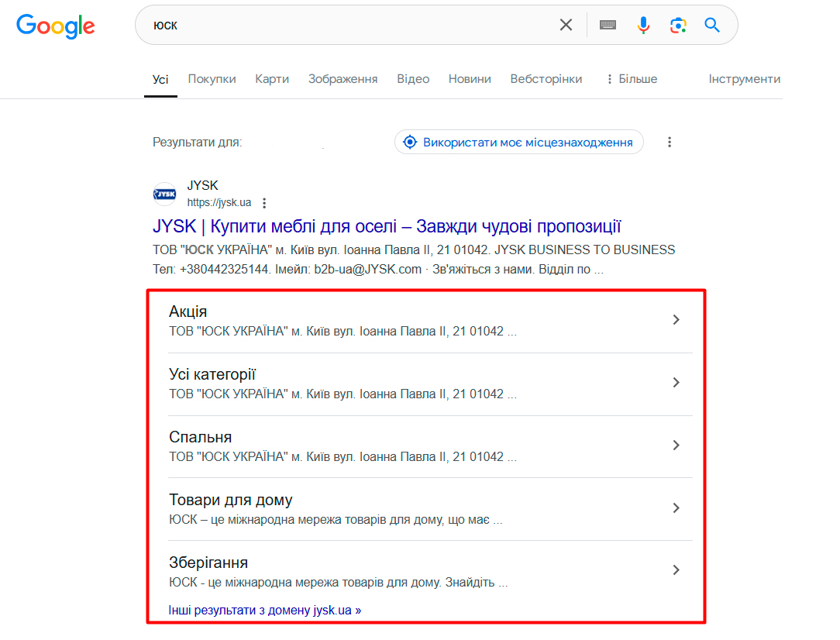Expand chevron on the Акція row
840x640 pixels.
[676, 320]
